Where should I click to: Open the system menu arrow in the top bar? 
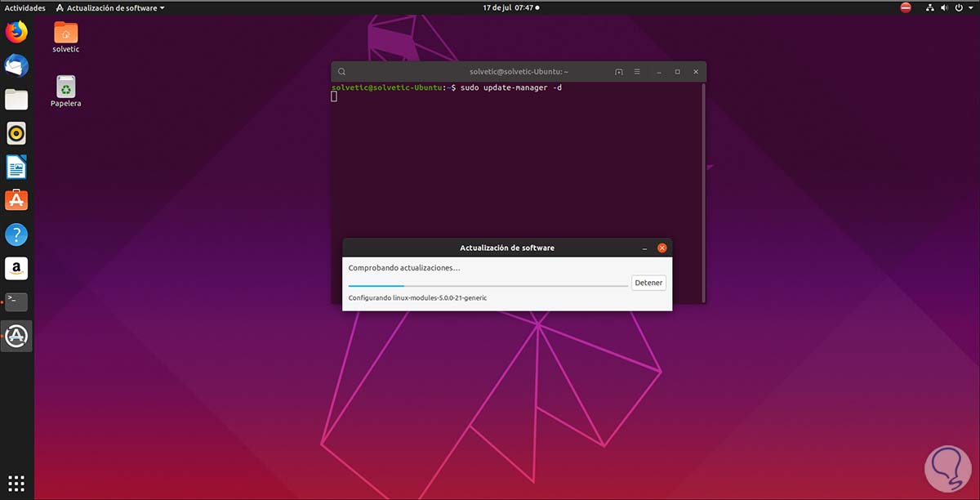tap(970, 7)
